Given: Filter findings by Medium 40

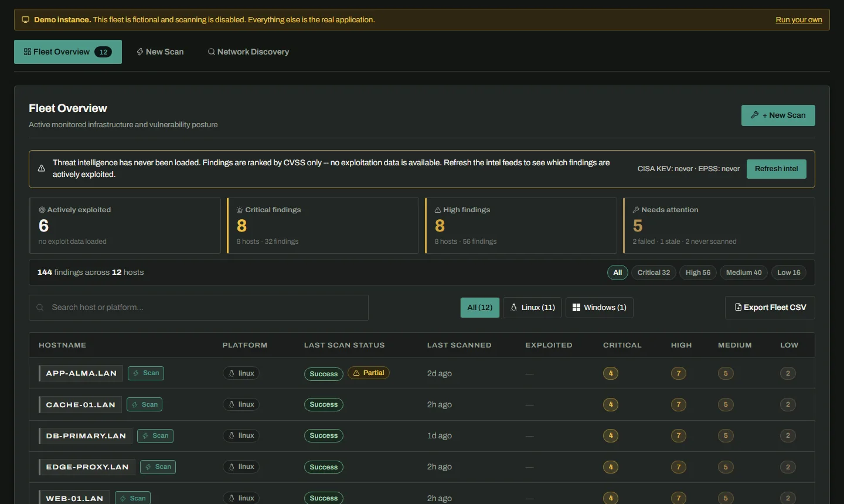Looking at the screenshot, I should [x=744, y=273].
